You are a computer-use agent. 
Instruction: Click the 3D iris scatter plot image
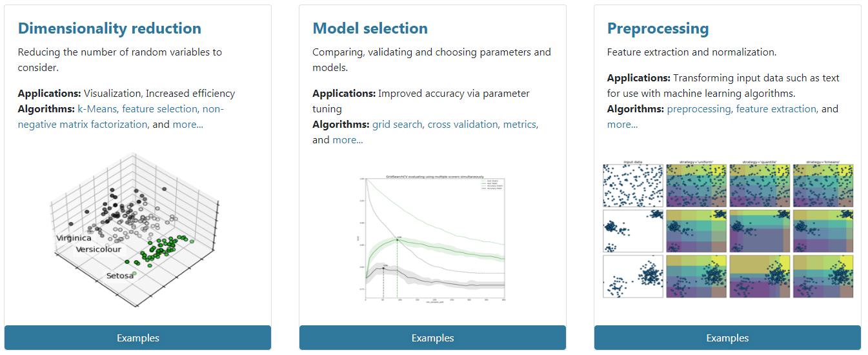[138, 229]
